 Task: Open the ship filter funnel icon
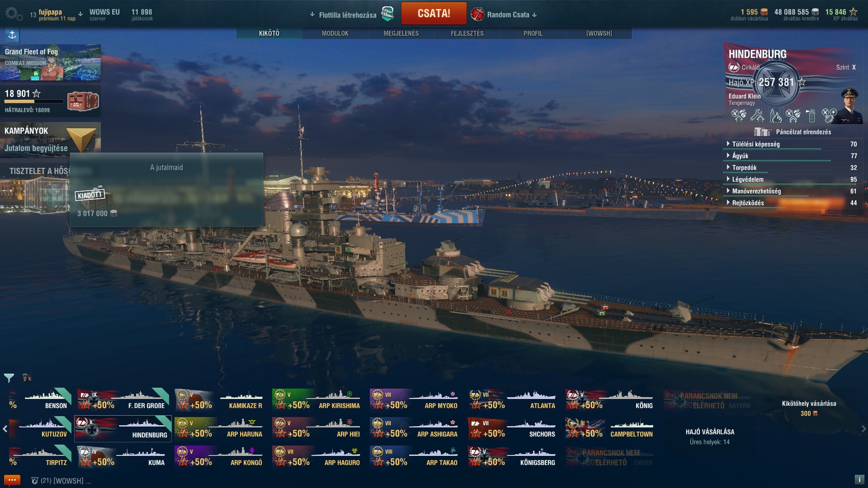[x=9, y=378]
